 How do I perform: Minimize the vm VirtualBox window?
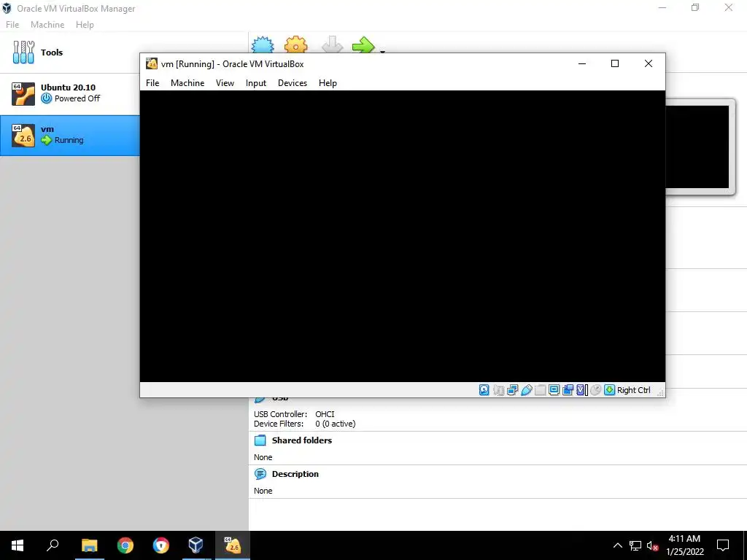581,64
